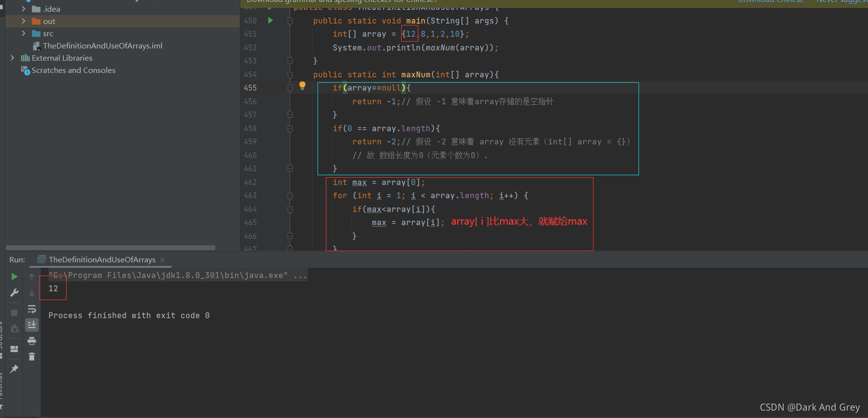Click line number 462 in gutter
The image size is (868, 418).
coord(250,183)
